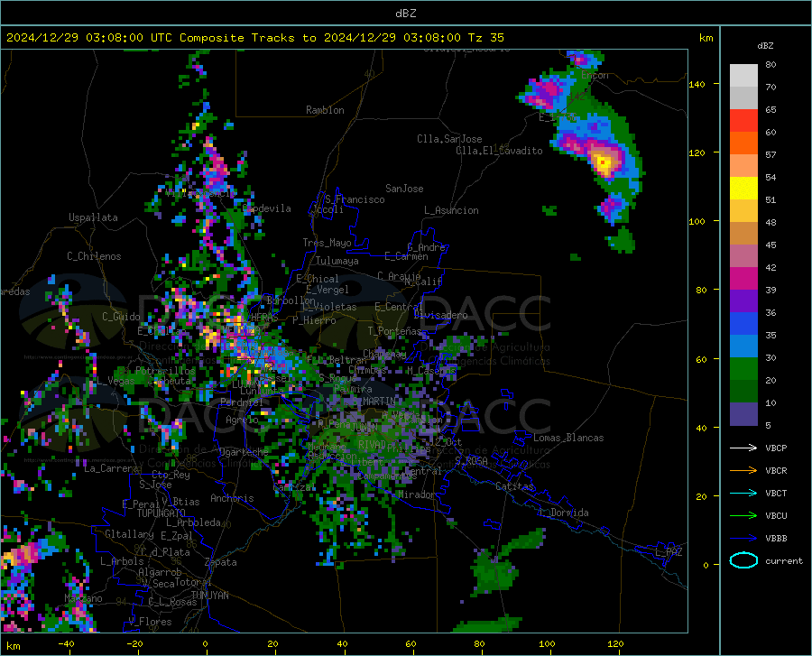Image resolution: width=812 pixels, height=656 pixels.
Task: Click the 'Encon' map label
Action: (595, 75)
